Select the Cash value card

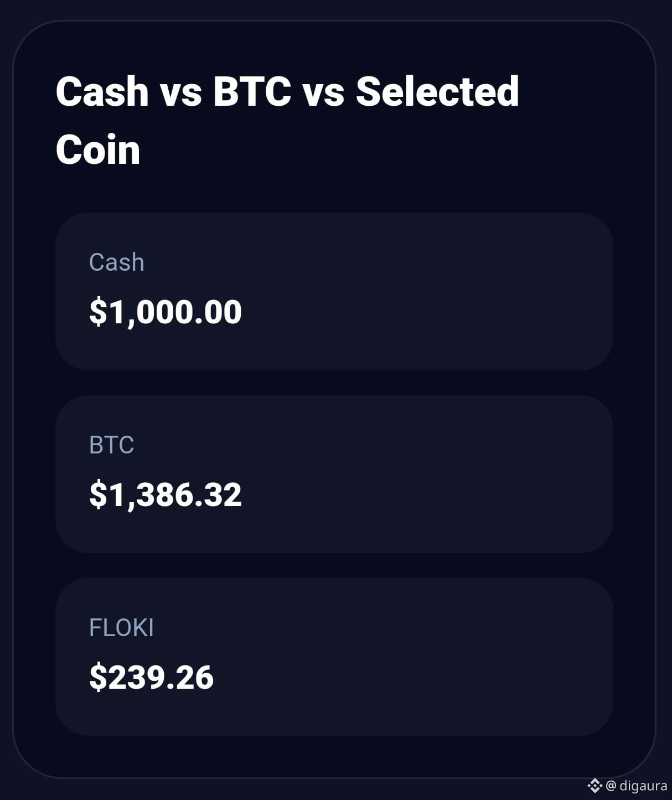click(334, 291)
